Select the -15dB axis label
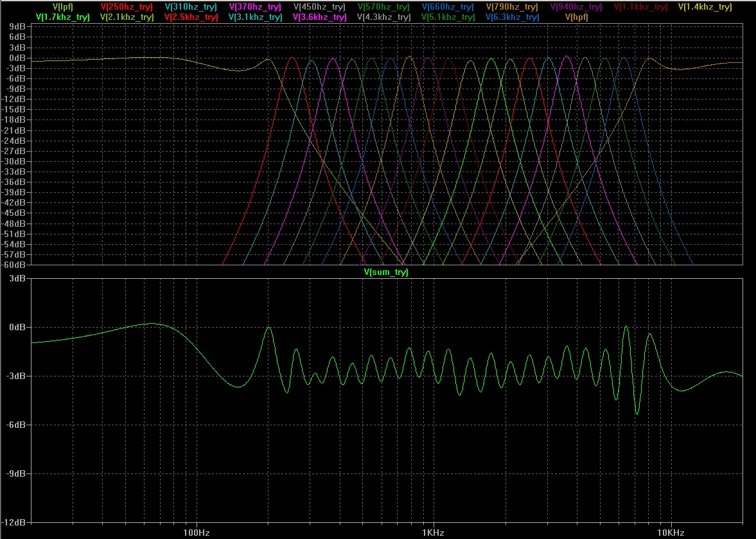Image resolution: width=756 pixels, height=539 pixels. (15, 109)
